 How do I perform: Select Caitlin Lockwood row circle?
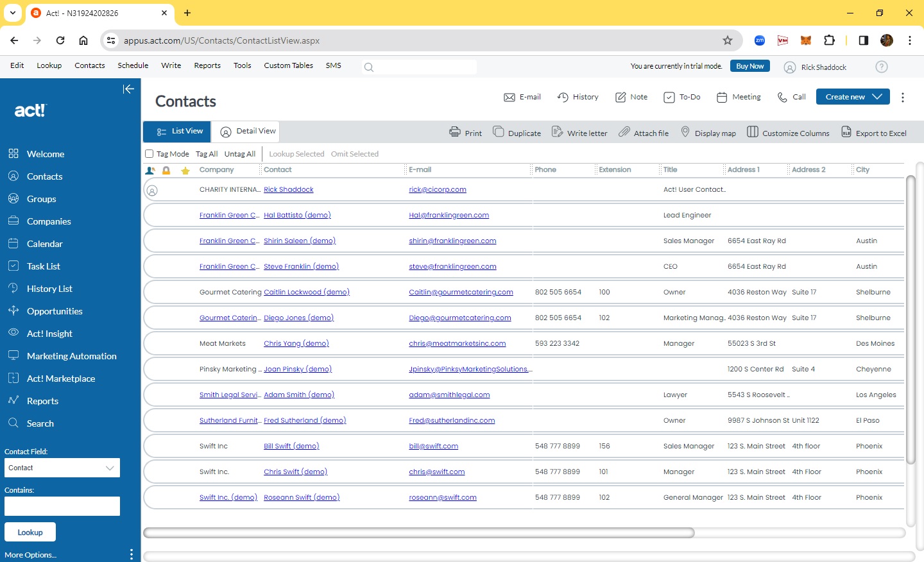pyautogui.click(x=152, y=293)
